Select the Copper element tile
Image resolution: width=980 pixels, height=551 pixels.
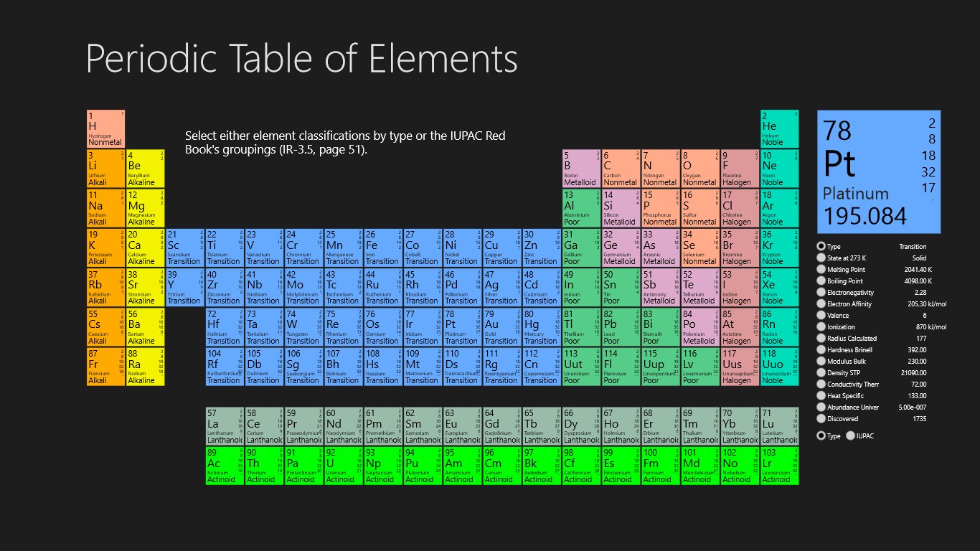tap(502, 248)
